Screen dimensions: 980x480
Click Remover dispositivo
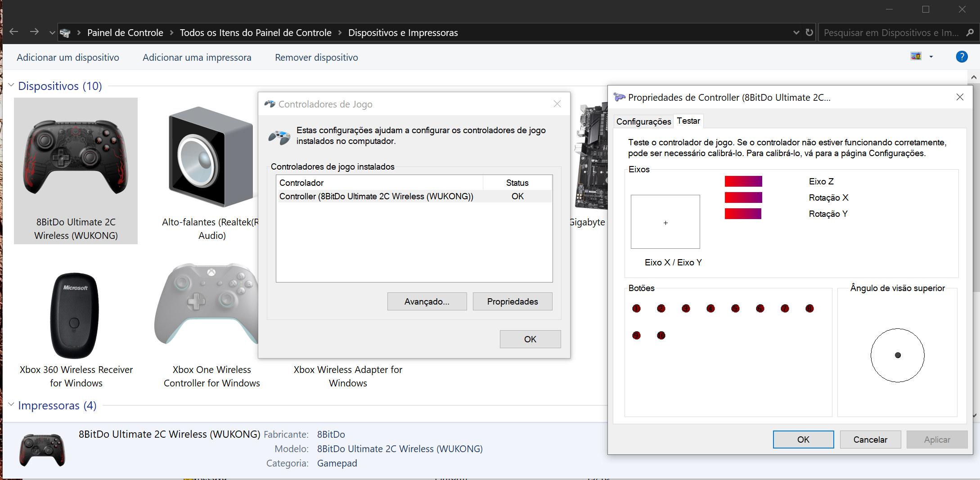pos(317,58)
